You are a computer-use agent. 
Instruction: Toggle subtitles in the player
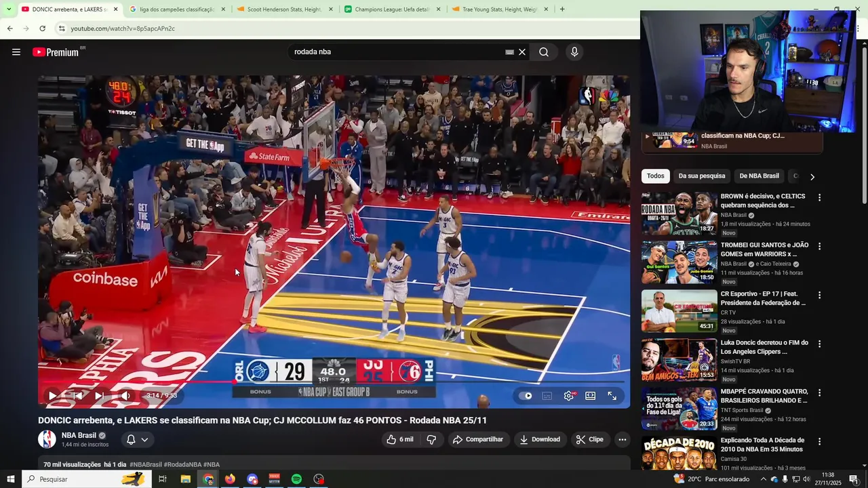point(547,396)
